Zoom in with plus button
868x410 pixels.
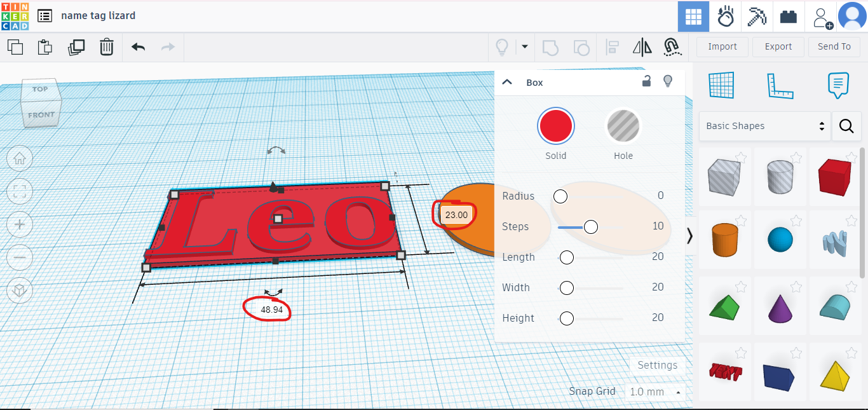point(20,224)
